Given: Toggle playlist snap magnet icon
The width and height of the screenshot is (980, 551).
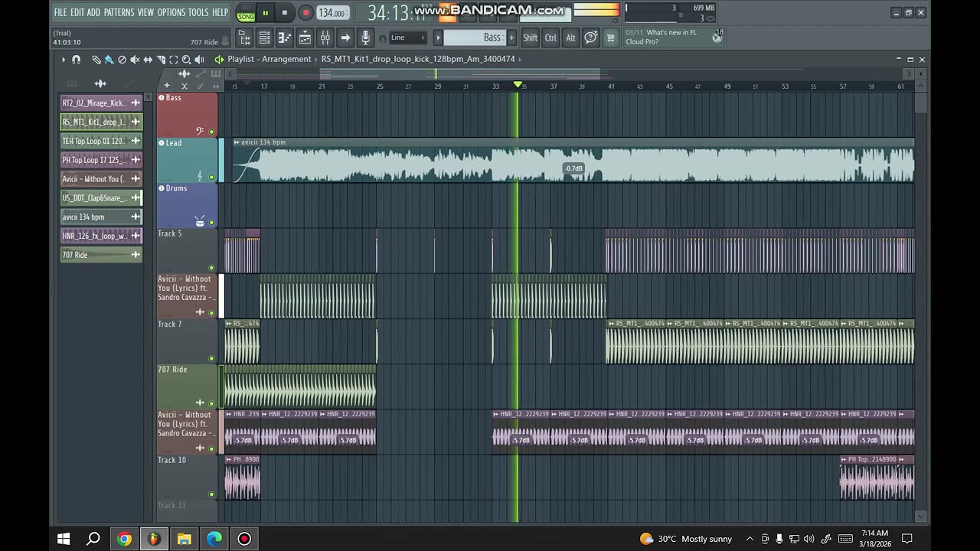Looking at the screenshot, I should tap(76, 59).
